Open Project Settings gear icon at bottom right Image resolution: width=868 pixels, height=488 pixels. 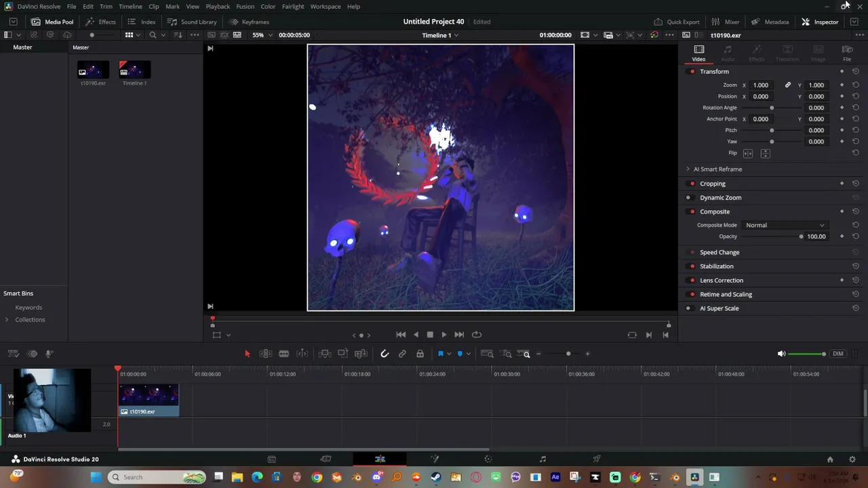point(852,460)
